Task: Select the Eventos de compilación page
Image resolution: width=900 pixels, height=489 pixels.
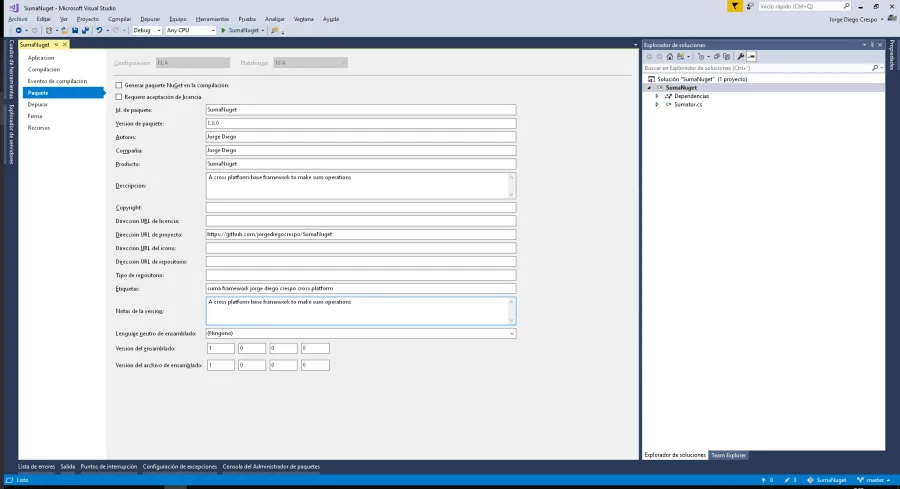Action: point(57,81)
